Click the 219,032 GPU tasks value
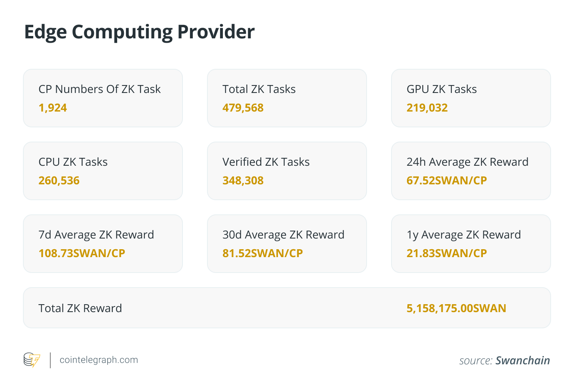Screen dimensions: 574x392 [427, 108]
